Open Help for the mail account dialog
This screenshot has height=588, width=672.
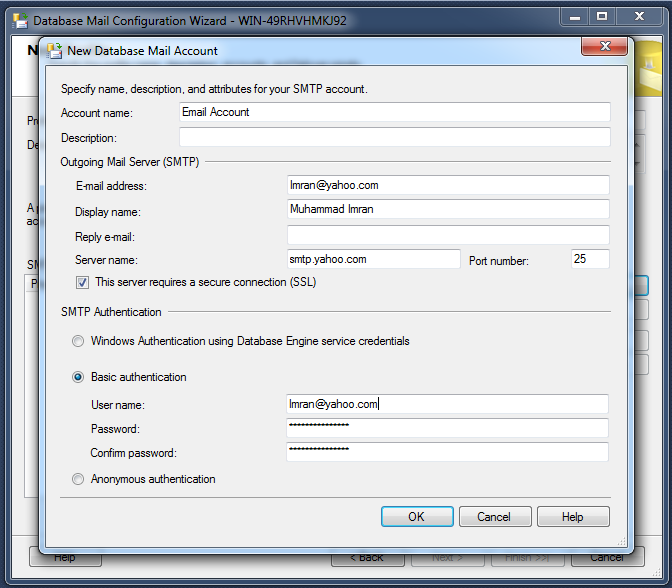click(573, 517)
